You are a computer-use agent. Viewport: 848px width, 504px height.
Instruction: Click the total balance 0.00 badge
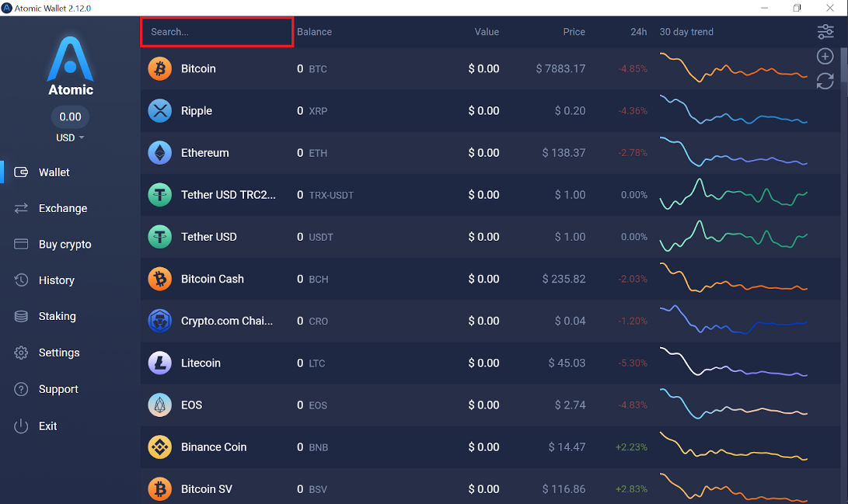pos(70,116)
